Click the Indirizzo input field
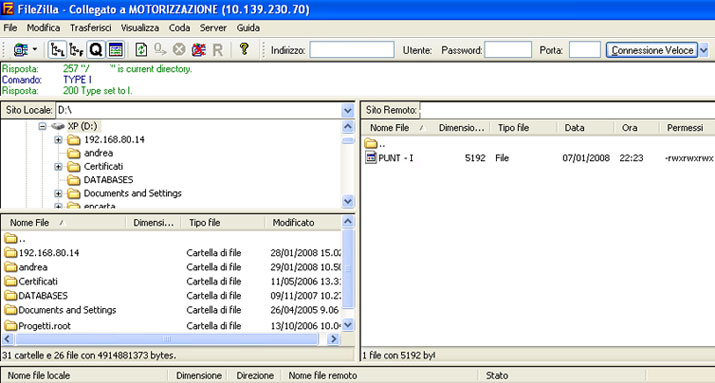Viewport: 715px width, 383px height. (352, 50)
